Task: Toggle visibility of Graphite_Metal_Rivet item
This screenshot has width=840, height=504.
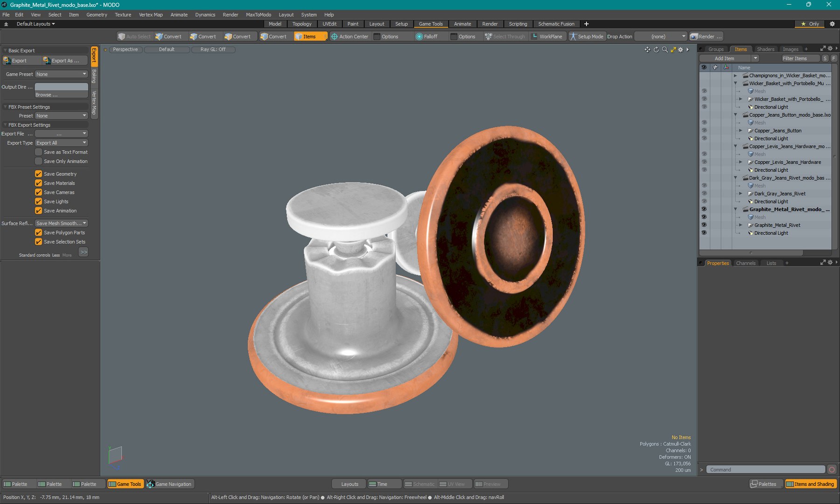Action: pyautogui.click(x=704, y=225)
